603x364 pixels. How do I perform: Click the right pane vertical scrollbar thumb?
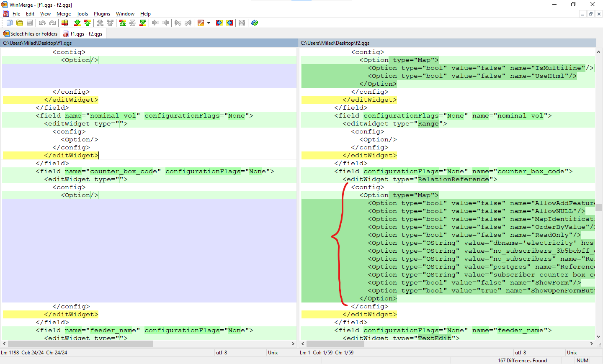tap(599, 208)
